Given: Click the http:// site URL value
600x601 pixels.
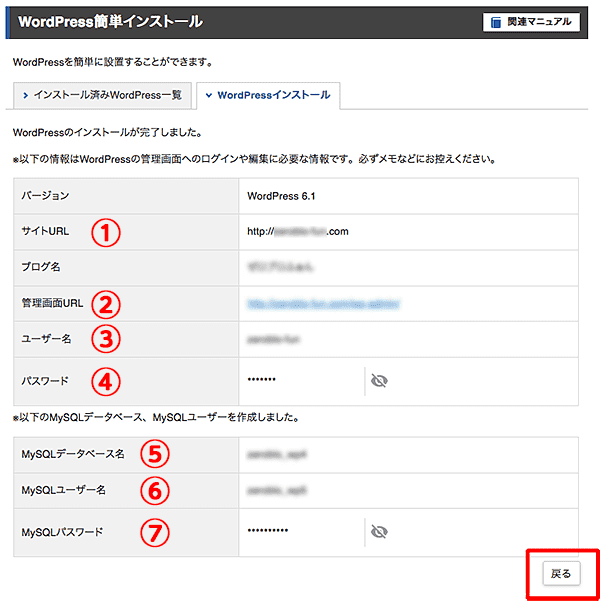Looking at the screenshot, I should pyautogui.click(x=298, y=232).
